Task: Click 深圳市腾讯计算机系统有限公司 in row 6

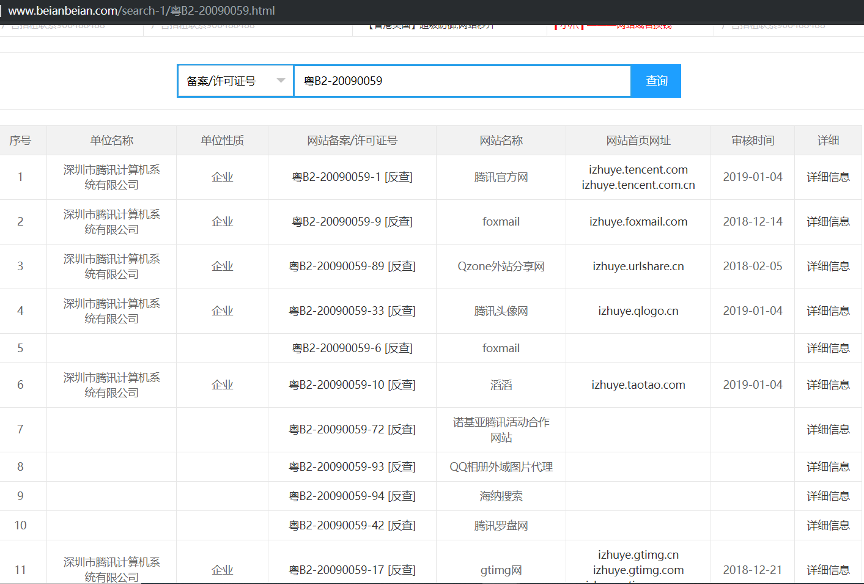Action: click(111, 385)
